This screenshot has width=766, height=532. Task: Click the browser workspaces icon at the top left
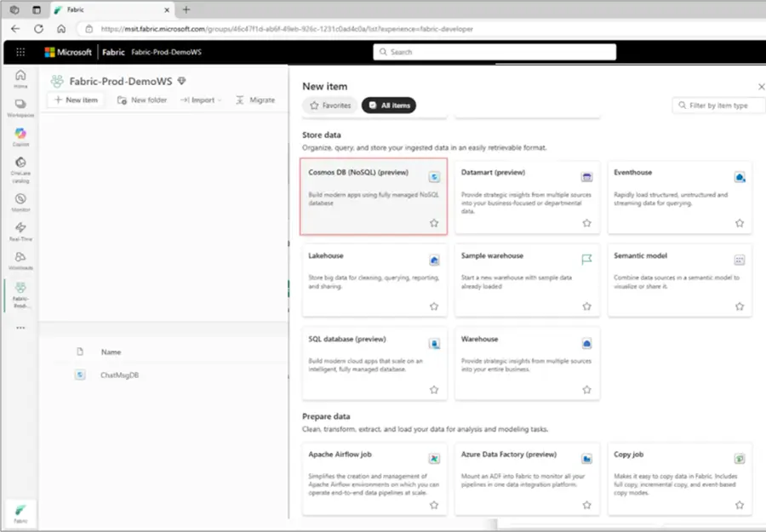click(14, 9)
